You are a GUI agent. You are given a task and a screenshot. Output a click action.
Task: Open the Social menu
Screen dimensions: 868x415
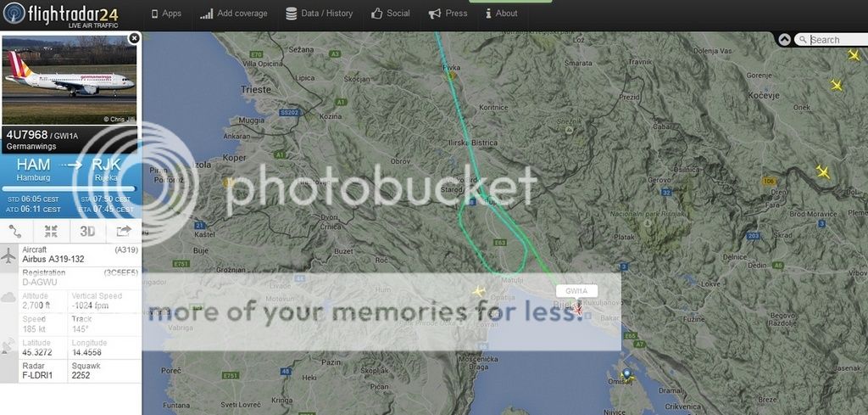[391, 14]
